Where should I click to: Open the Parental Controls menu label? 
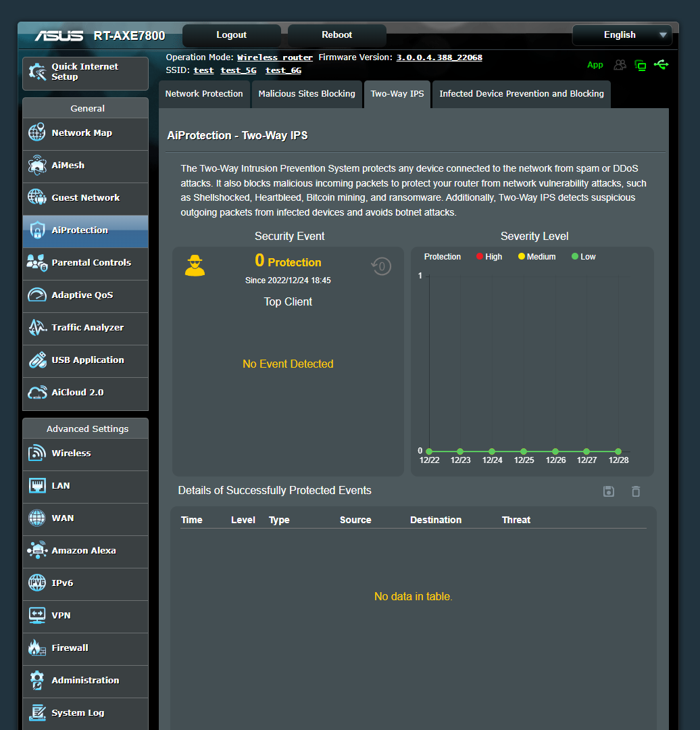pos(91,262)
